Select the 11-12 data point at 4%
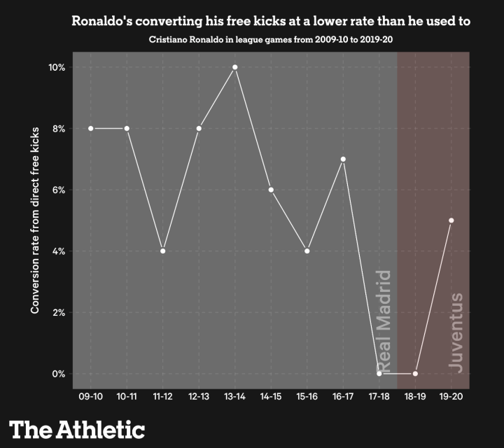 click(162, 251)
